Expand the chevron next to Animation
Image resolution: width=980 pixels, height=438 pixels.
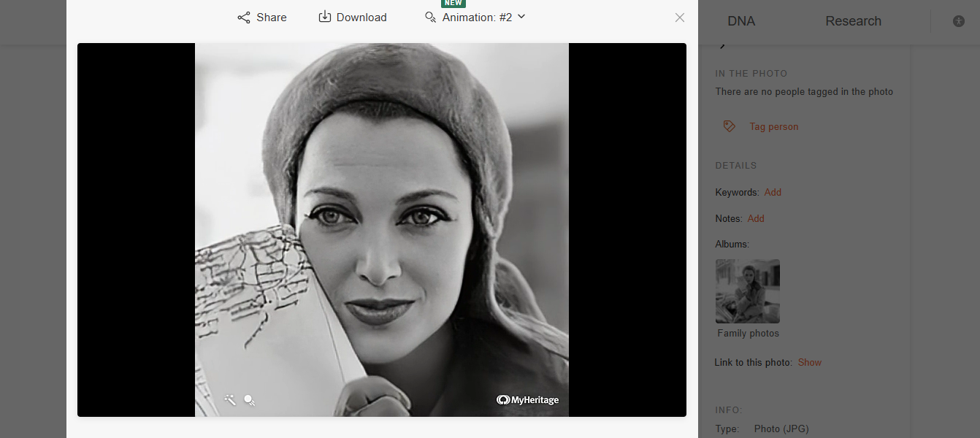coord(521,17)
